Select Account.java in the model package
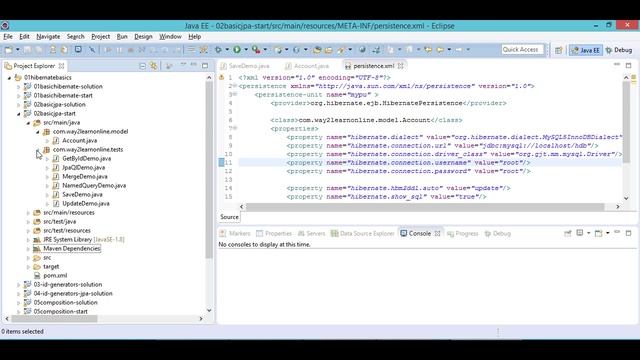Viewport: 640px width, 360px height. tap(80, 140)
